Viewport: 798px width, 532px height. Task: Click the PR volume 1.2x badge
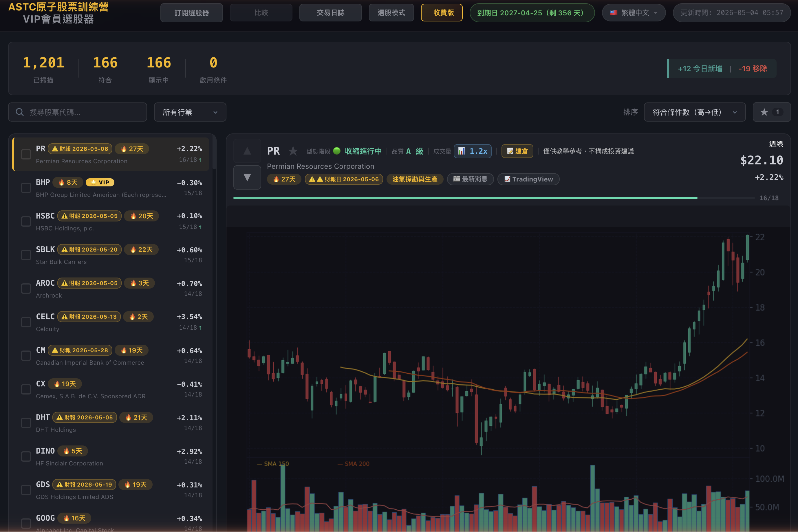(x=473, y=151)
